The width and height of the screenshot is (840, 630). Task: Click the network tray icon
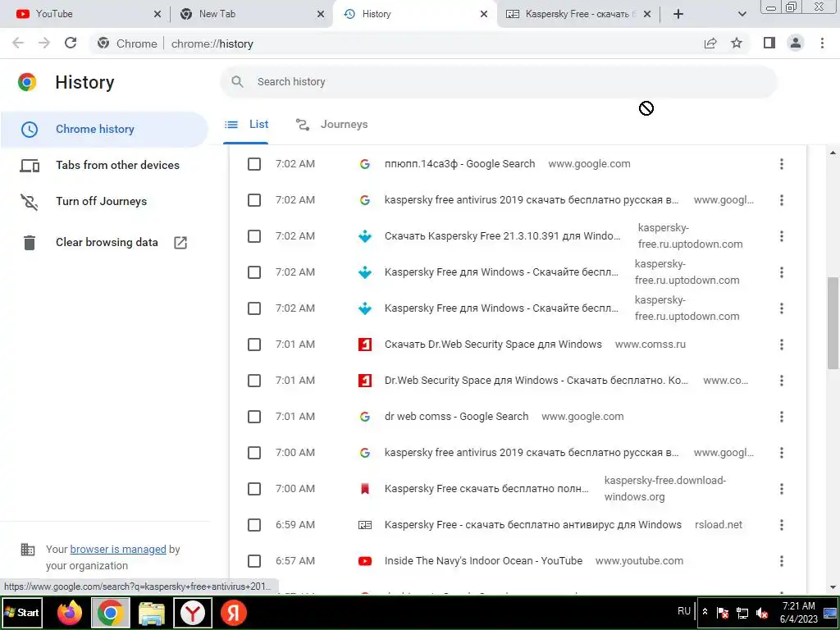pyautogui.click(x=742, y=613)
